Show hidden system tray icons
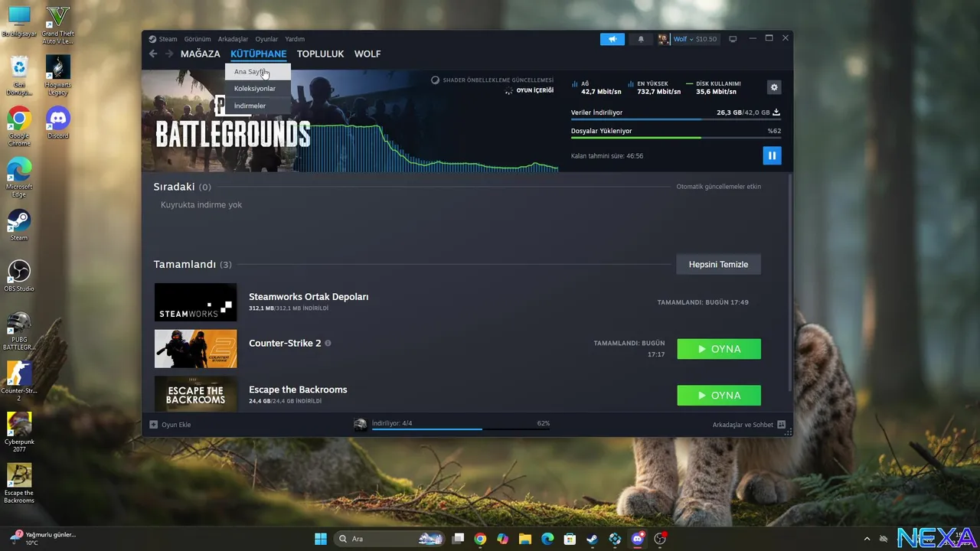The height and width of the screenshot is (551, 980). [x=867, y=539]
